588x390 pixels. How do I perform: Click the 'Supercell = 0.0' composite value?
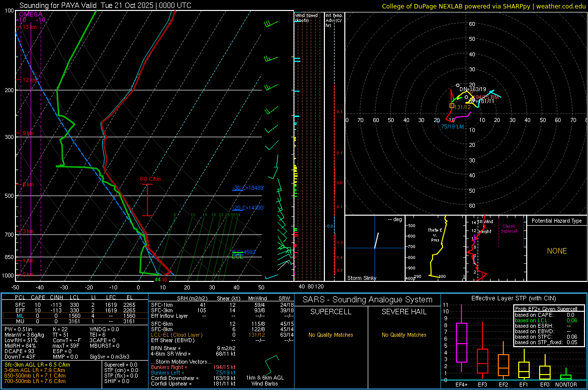pos(121,365)
